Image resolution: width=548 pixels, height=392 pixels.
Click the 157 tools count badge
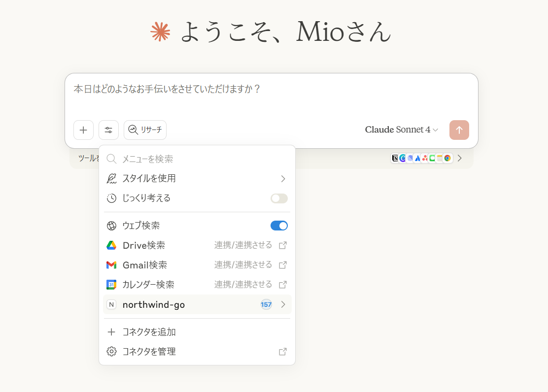(x=266, y=305)
